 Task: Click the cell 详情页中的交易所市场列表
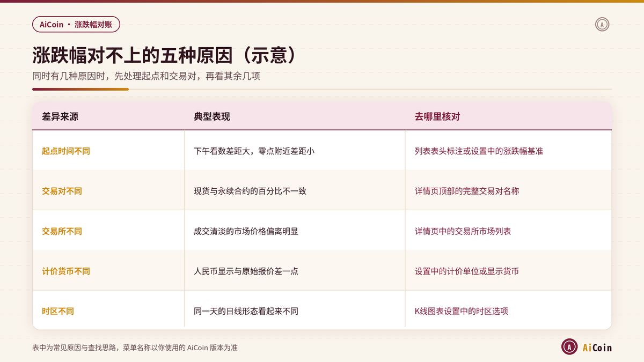coord(463,231)
